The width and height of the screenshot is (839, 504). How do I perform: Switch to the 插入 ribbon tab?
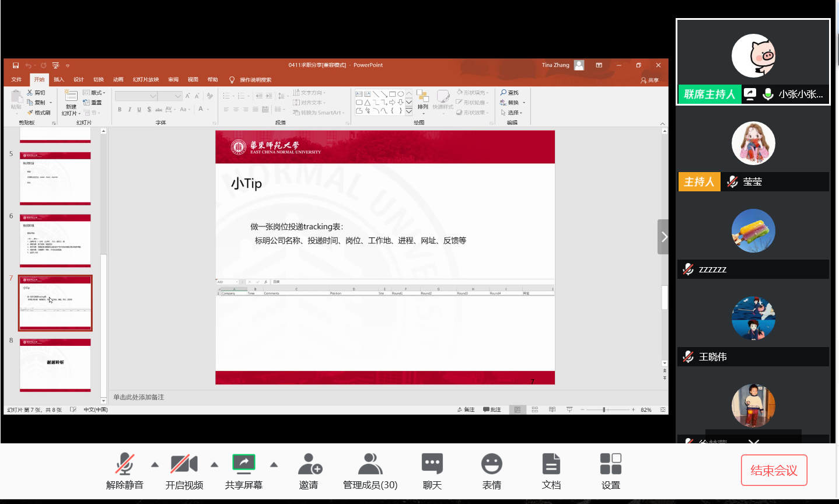tap(59, 79)
